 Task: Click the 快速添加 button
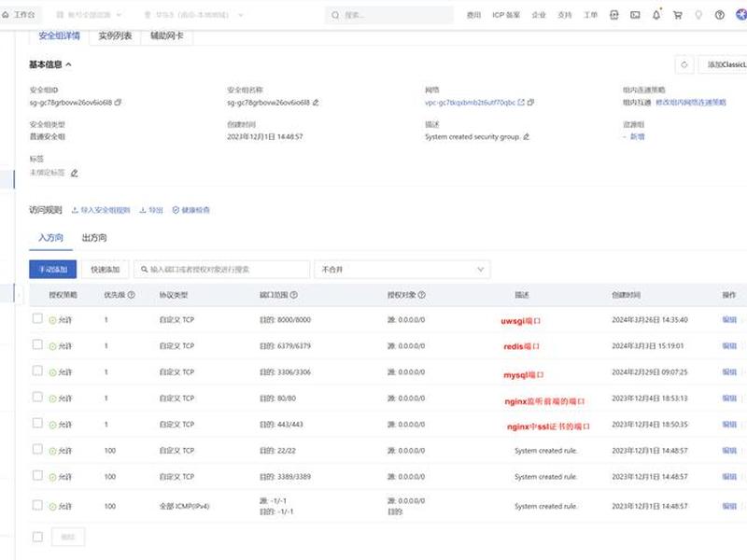click(105, 270)
